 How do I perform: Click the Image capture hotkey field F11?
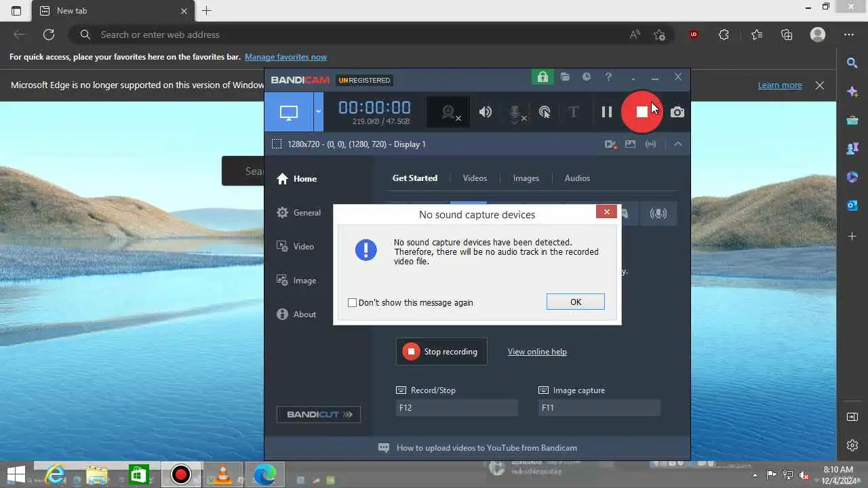click(599, 408)
